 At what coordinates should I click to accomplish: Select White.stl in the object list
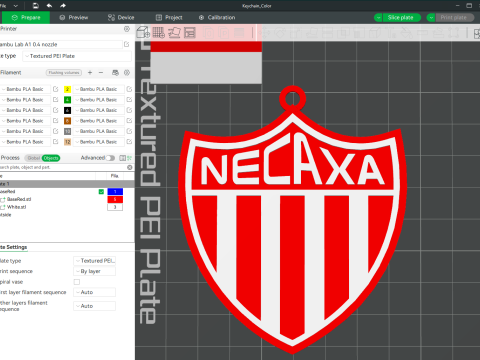(x=17, y=207)
